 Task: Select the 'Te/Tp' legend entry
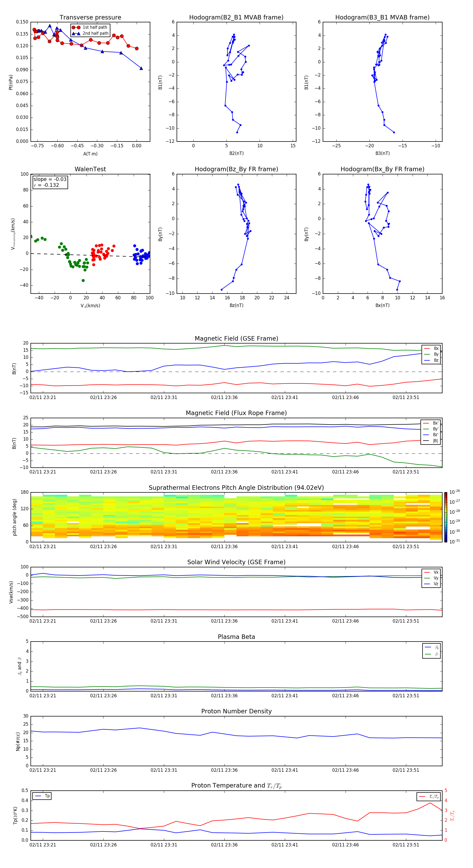(429, 796)
